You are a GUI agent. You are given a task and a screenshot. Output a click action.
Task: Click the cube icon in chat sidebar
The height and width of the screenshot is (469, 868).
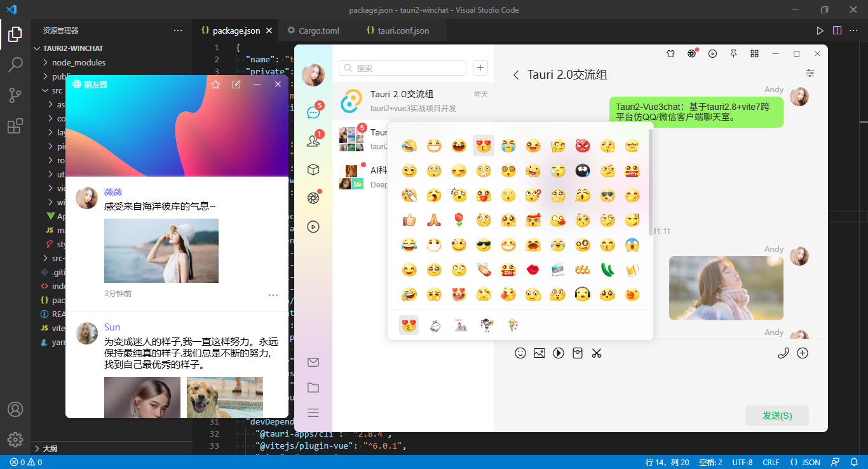coord(313,170)
